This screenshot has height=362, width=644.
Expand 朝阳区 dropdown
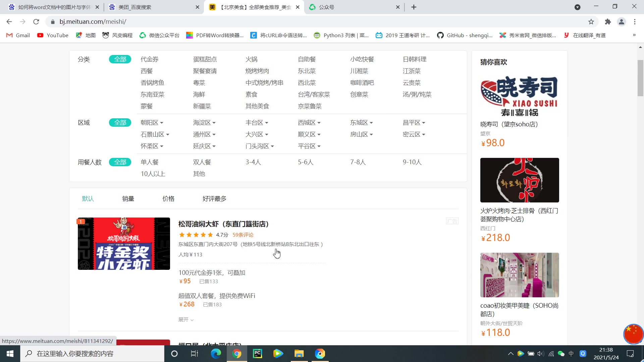coord(152,123)
